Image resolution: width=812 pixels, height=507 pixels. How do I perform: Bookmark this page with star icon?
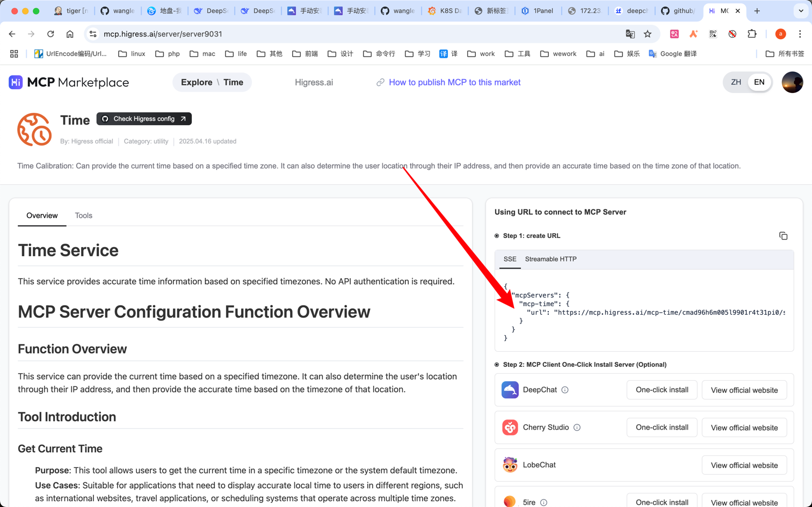click(x=648, y=34)
